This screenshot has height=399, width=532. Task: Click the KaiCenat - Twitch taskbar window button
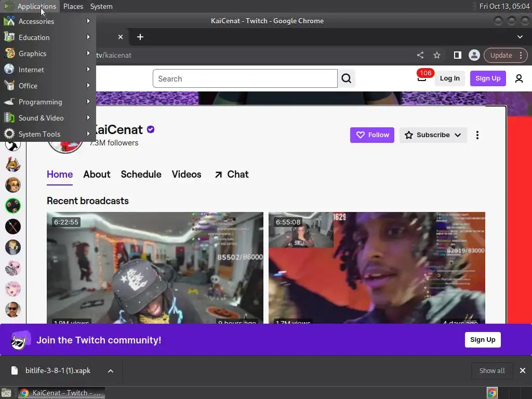coord(61,393)
